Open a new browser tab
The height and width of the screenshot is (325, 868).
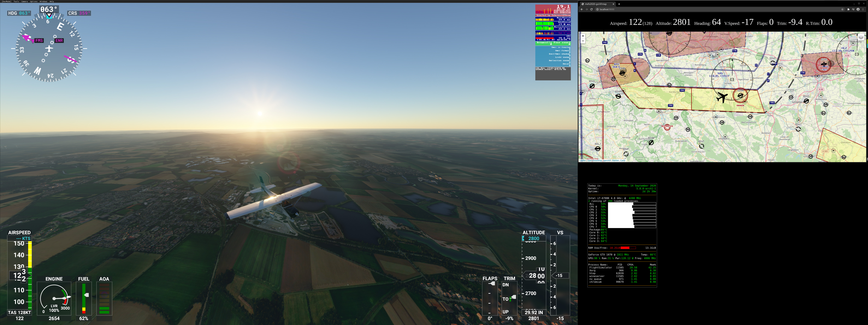619,4
